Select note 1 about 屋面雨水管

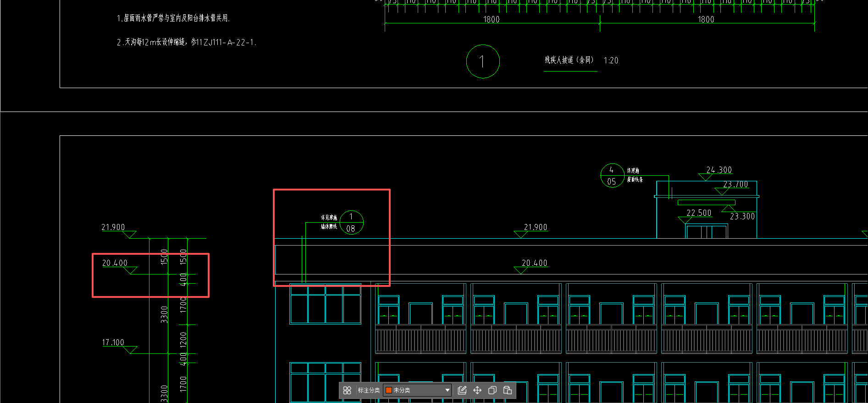click(173, 18)
